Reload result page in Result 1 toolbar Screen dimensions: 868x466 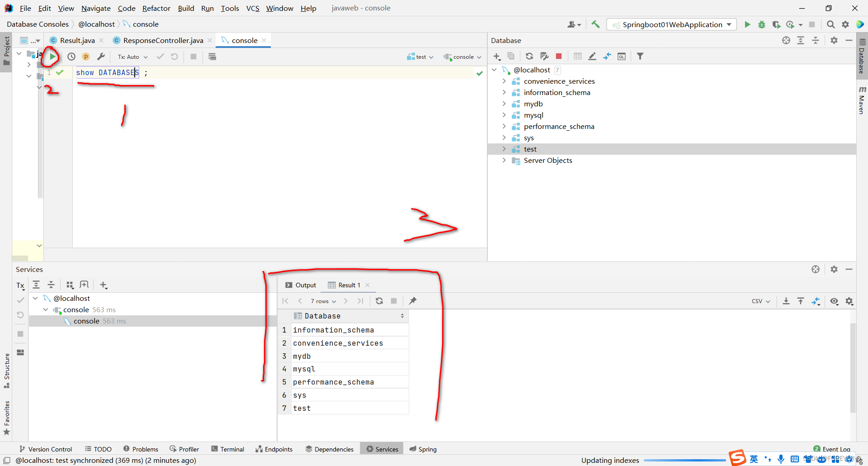point(379,301)
